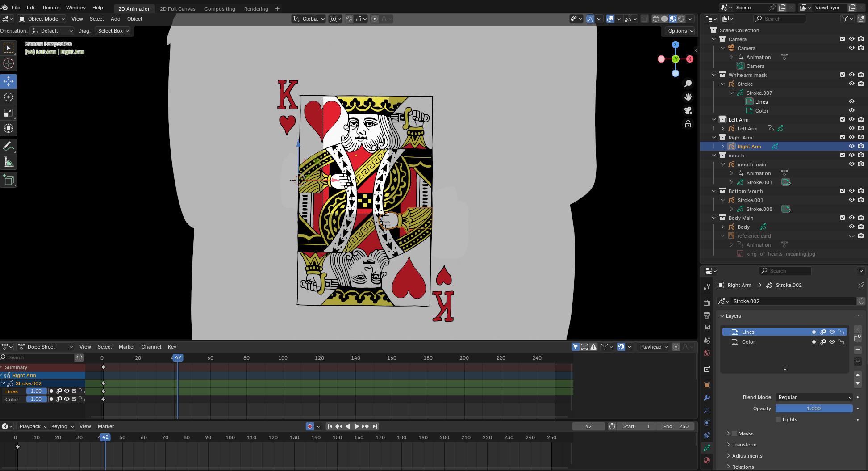The width and height of the screenshot is (868, 471).
Task: Enable the snapping magnet in the viewport header
Action: click(x=349, y=19)
